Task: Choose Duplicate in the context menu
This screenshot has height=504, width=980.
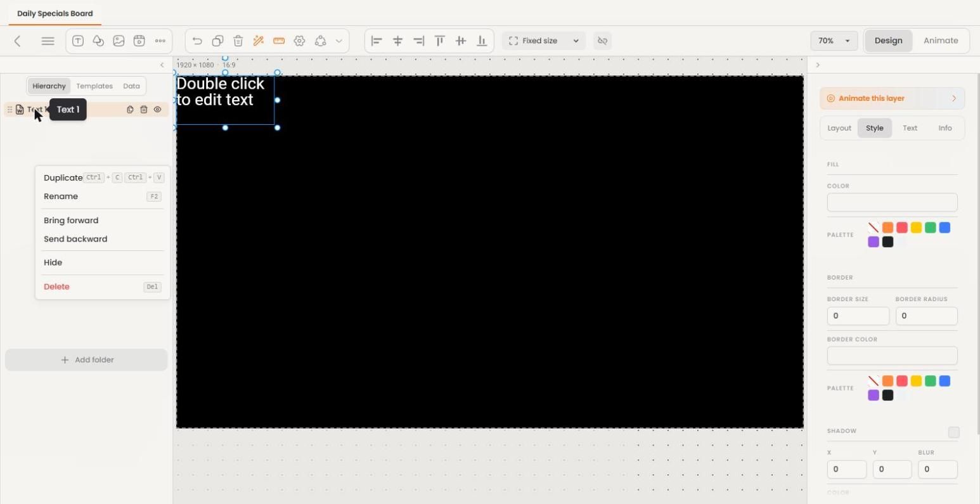Action: 103,178
